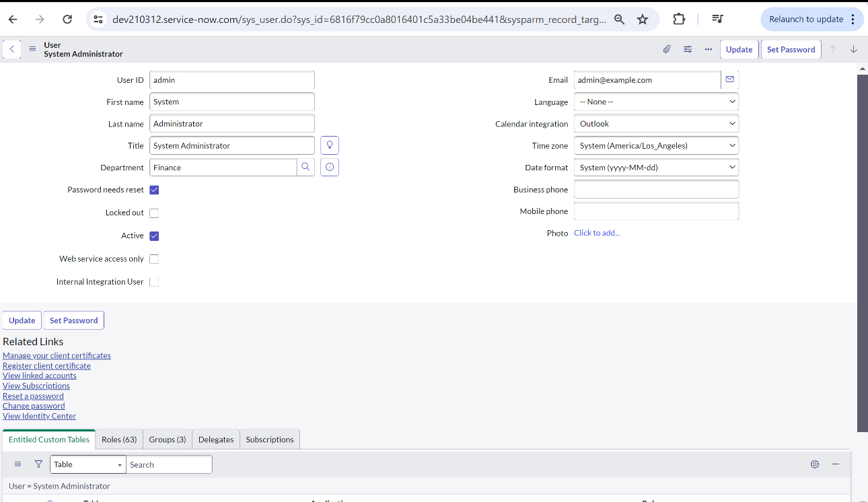This screenshot has width=868, height=502.
Task: Open more options ellipsis in form header
Action: 709,49
